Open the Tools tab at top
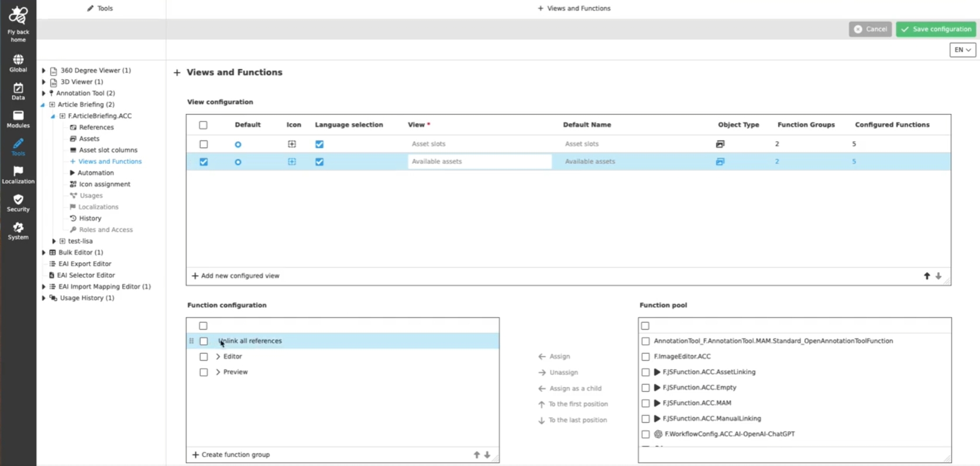Viewport: 980px width, 466px height. pos(100,8)
